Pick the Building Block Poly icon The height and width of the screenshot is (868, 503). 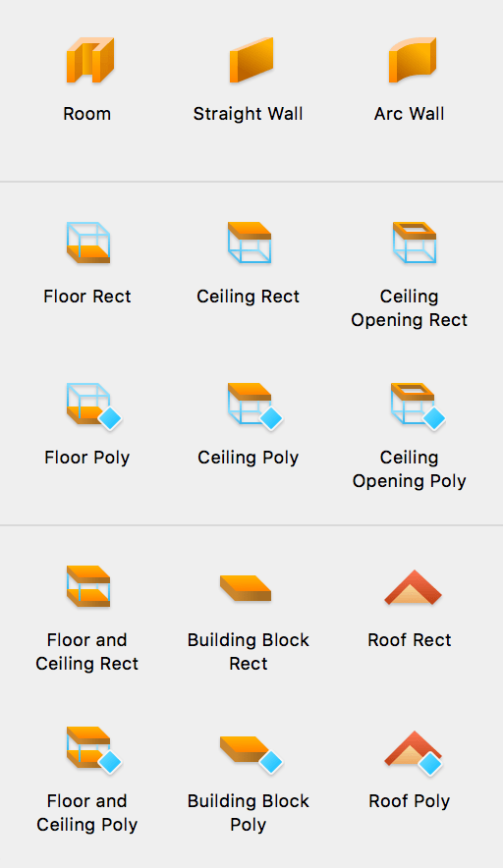pos(251,753)
